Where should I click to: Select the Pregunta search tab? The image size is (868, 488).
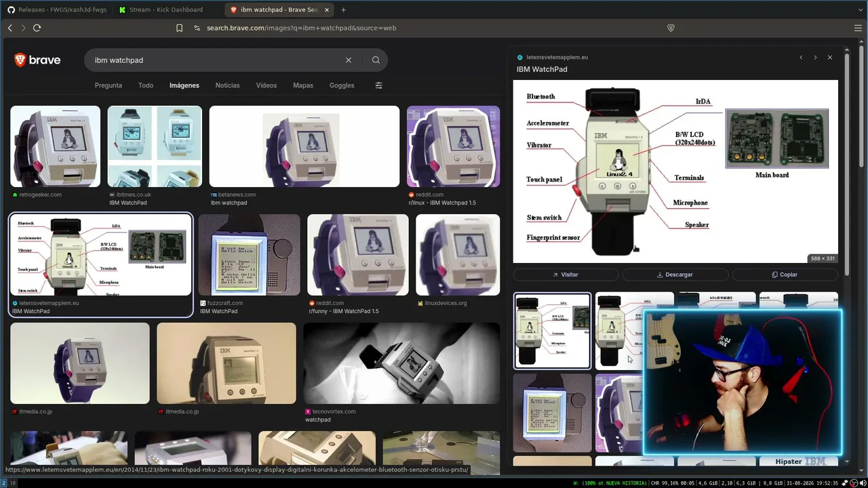[x=108, y=85]
